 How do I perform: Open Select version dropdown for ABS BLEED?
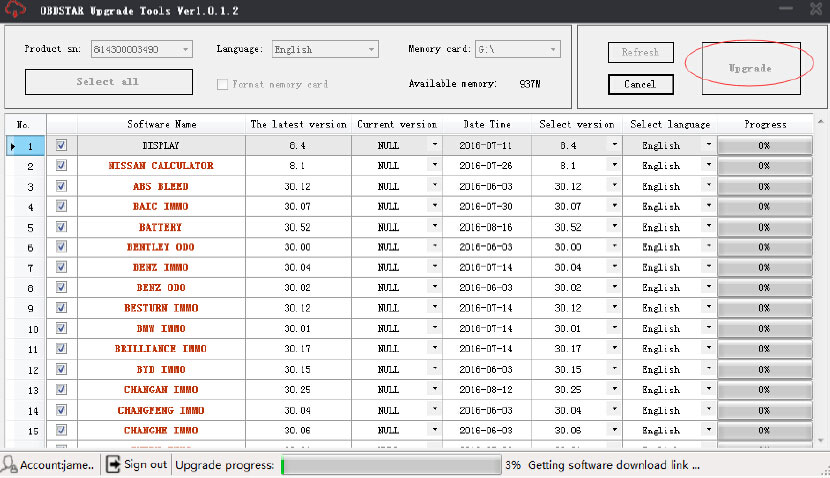615,185
